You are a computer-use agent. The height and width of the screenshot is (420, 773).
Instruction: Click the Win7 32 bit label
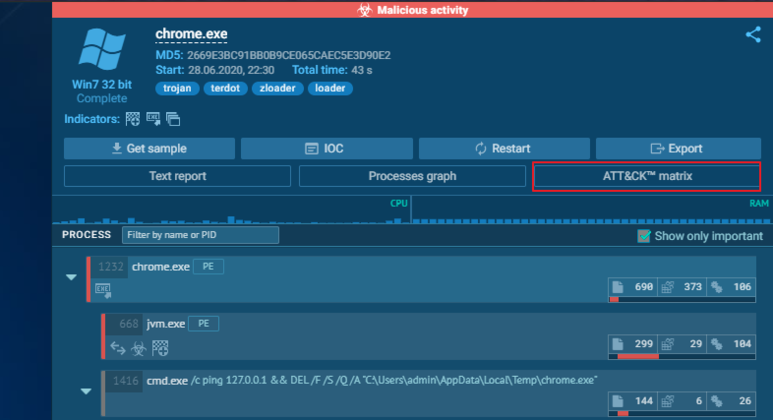pos(102,84)
